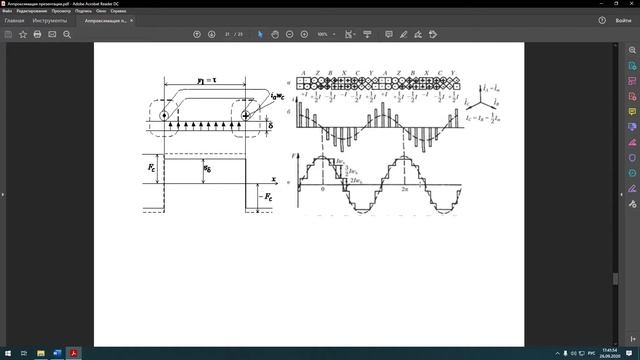Open help with the question mark icon
Screen dimensions: 640x360
(x=602, y=20)
